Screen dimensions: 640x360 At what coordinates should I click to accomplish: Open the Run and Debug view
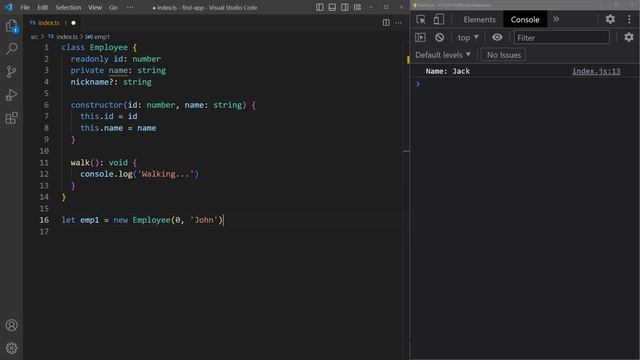point(11,95)
